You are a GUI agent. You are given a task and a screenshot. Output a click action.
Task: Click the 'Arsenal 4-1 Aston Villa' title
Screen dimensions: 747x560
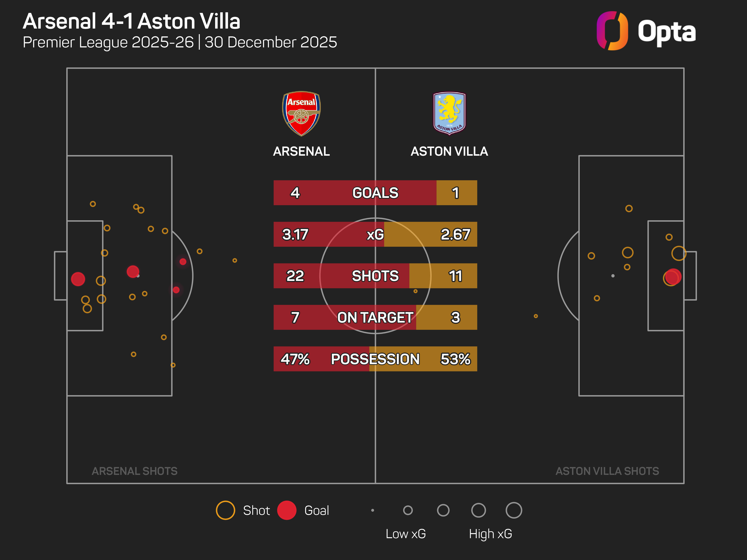coord(131,21)
